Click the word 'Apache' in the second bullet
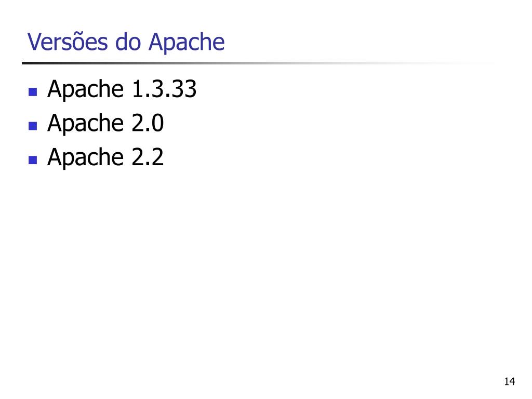The width and height of the screenshot is (532, 399). tap(86, 123)
